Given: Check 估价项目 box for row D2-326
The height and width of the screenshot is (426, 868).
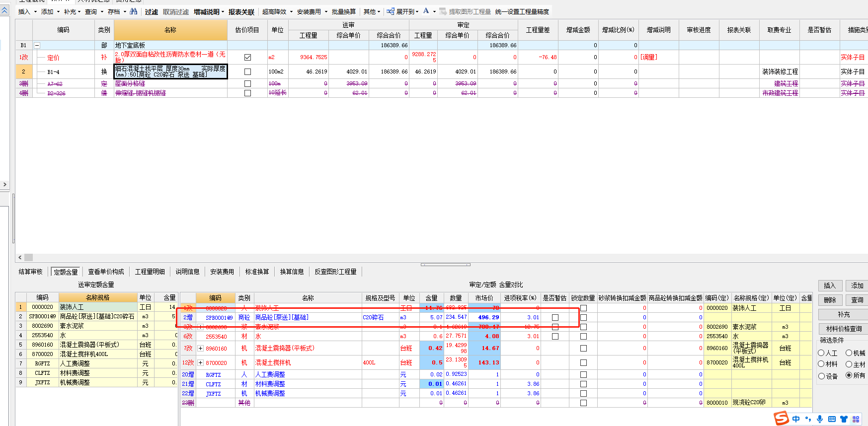Looking at the screenshot, I should 247,93.
